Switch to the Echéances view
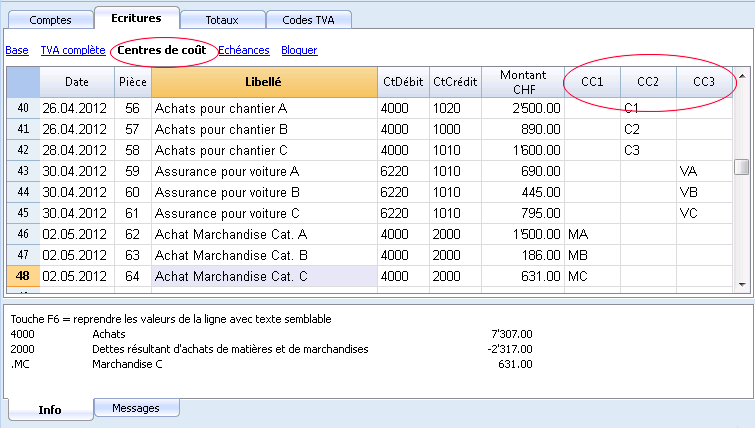 coord(244,50)
